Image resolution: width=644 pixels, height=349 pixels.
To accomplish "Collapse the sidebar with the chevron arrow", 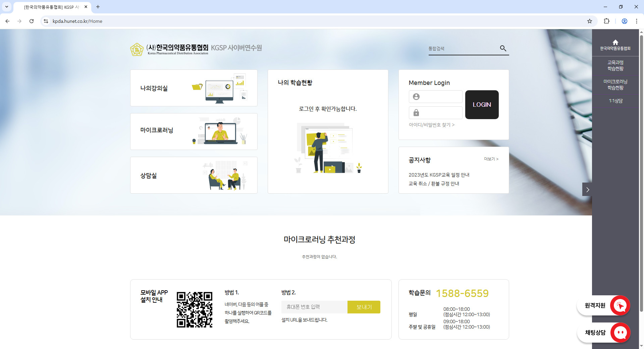I will click(x=587, y=190).
